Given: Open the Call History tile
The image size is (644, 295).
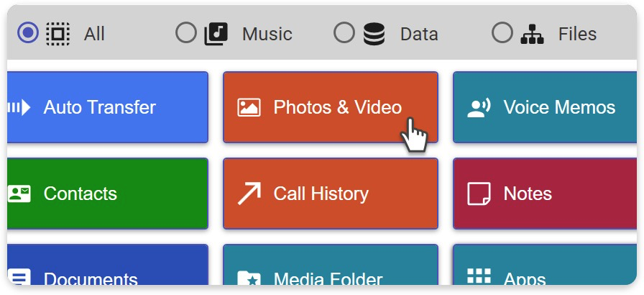Looking at the screenshot, I should (x=331, y=194).
